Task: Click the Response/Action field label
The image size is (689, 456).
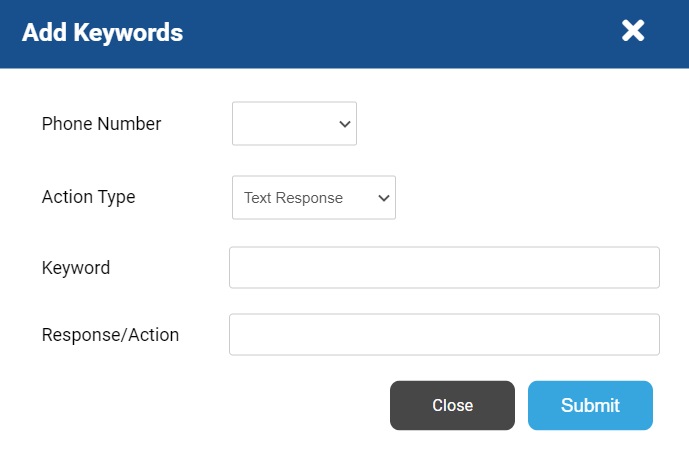Action: [x=110, y=335]
